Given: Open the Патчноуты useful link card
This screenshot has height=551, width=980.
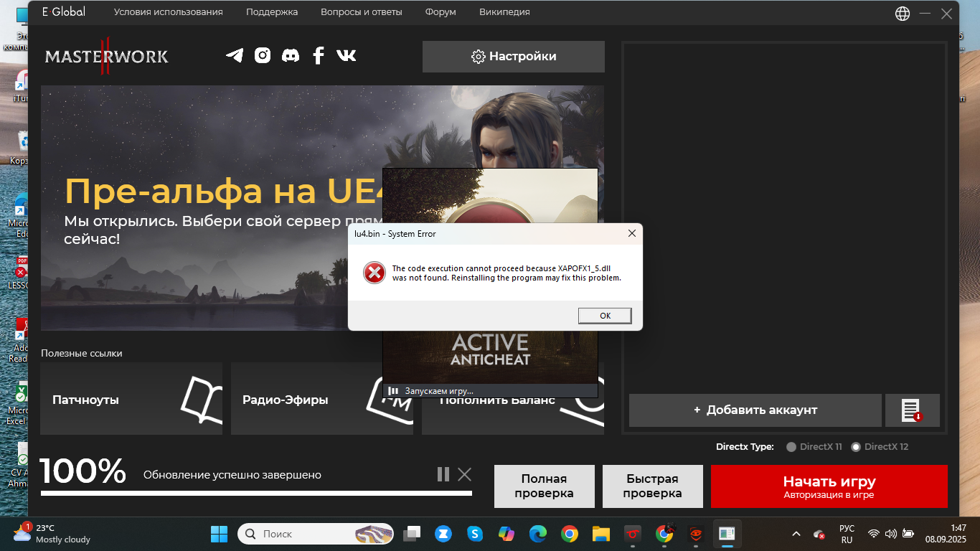Looking at the screenshot, I should coord(131,399).
